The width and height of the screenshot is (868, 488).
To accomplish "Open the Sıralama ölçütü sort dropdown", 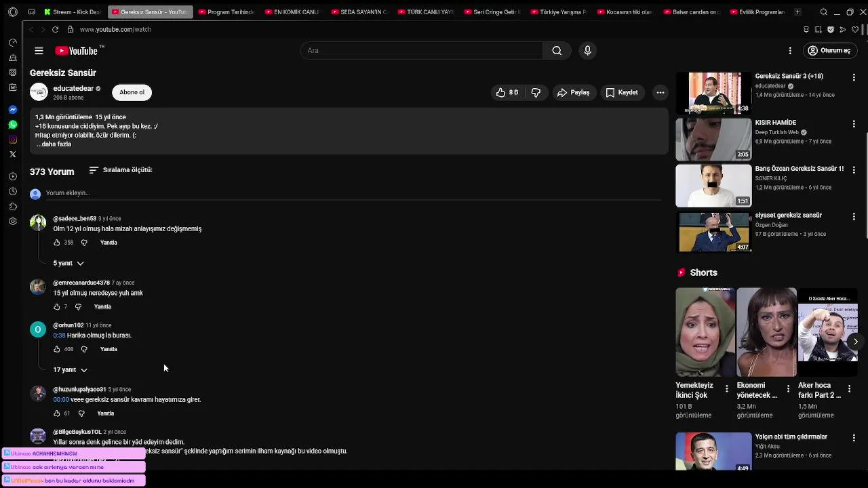I will (x=121, y=169).
